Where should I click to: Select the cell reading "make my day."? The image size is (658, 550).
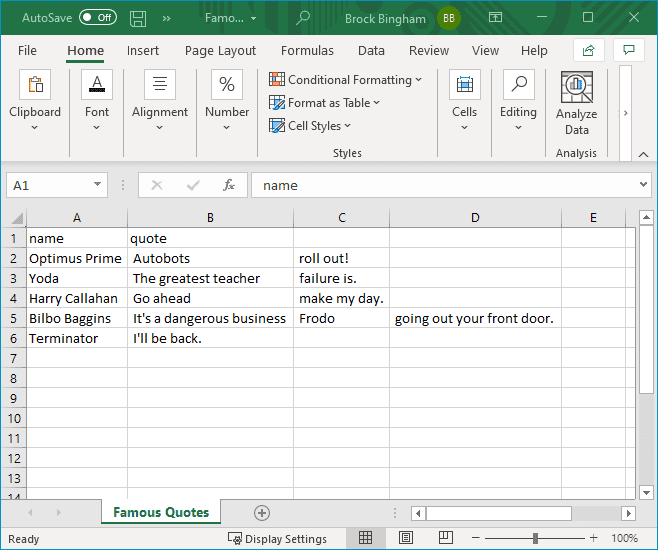click(342, 299)
